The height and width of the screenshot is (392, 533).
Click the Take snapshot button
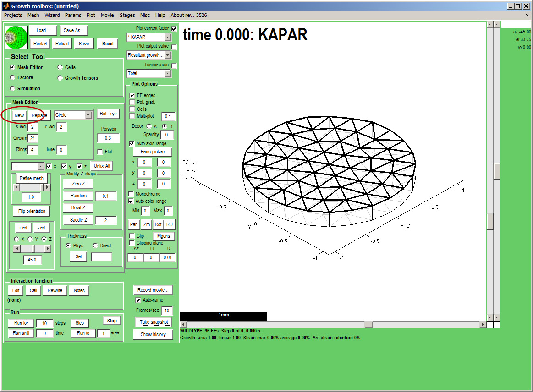pos(154,322)
